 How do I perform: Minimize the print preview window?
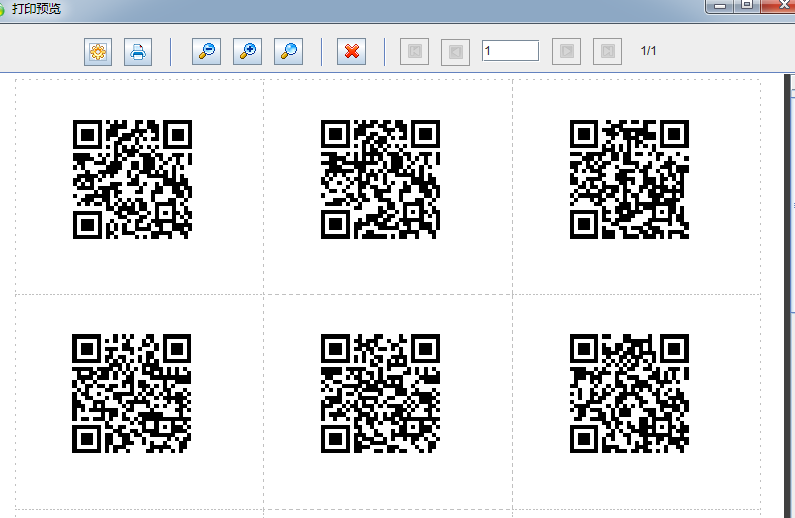719,6
